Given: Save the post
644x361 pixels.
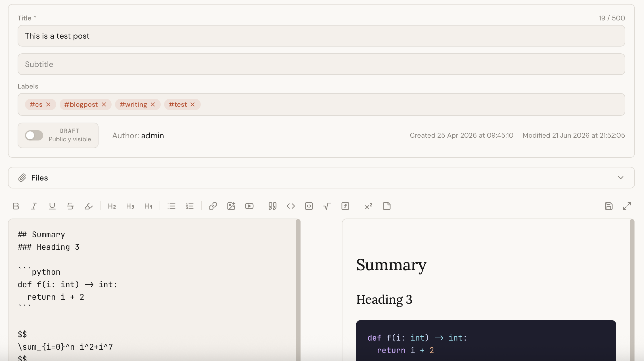Looking at the screenshot, I should pyautogui.click(x=609, y=206).
